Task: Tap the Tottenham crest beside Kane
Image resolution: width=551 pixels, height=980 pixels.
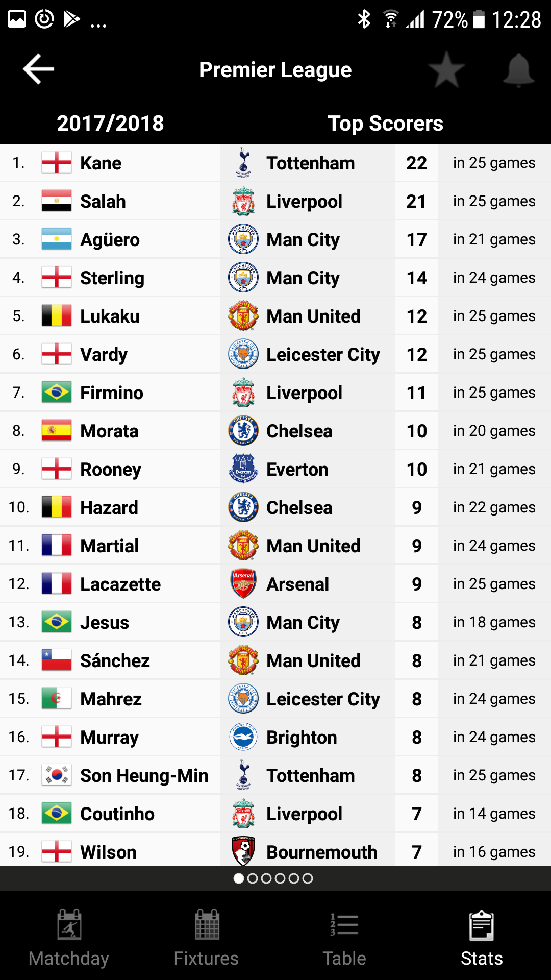Action: 243,163
